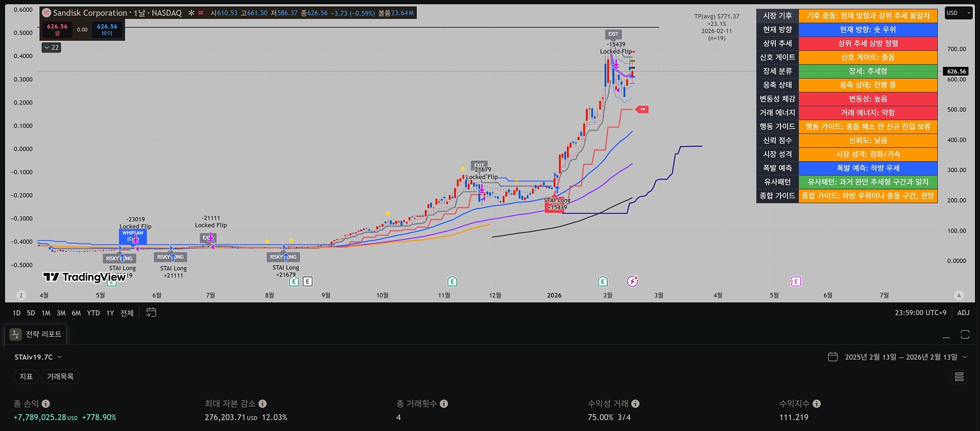
Task: Click the green earnings E marker in February
Action: 603,282
